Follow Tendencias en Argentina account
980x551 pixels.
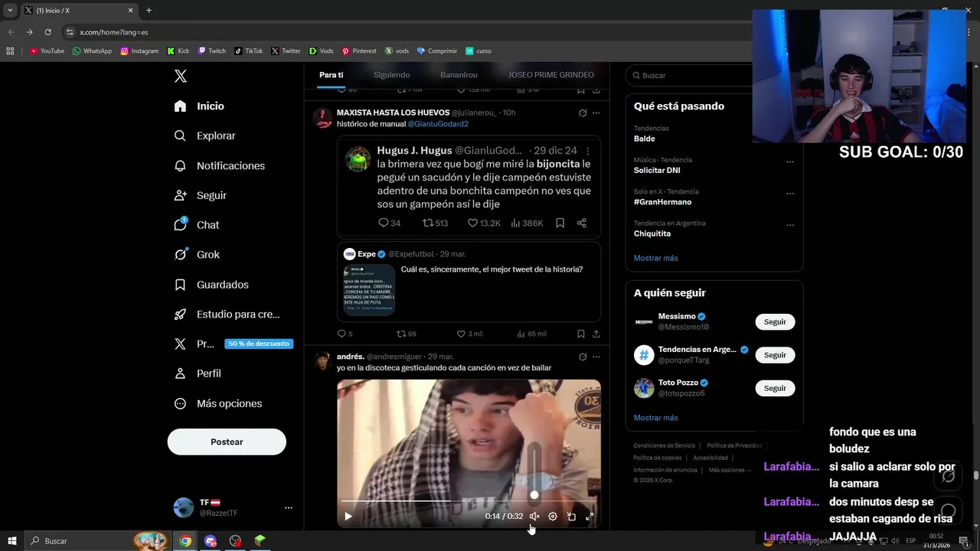click(775, 355)
